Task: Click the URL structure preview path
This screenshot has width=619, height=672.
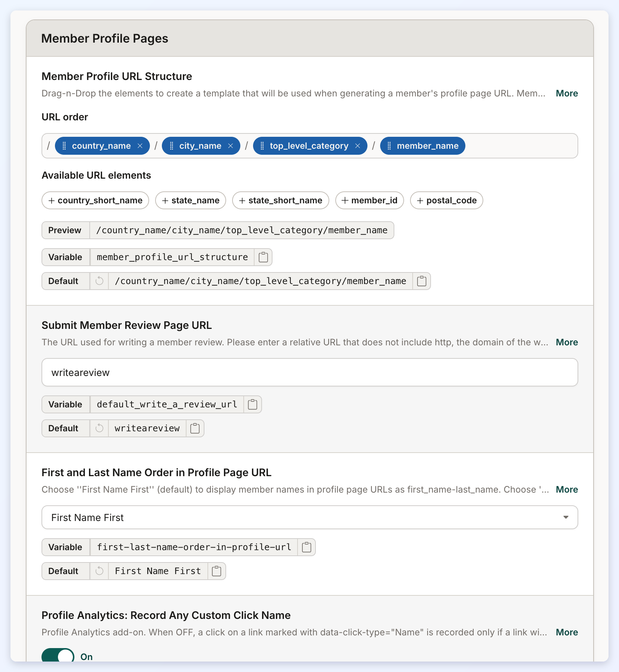Action: (242, 230)
